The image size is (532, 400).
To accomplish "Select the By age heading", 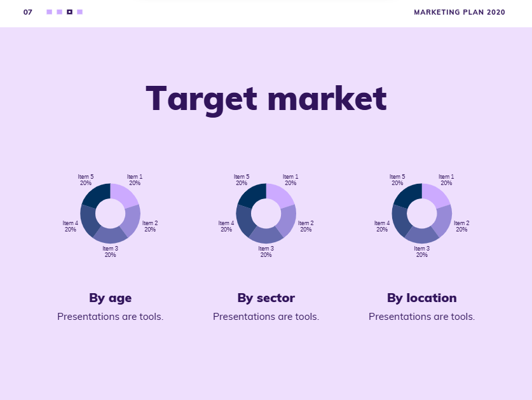I will pyautogui.click(x=110, y=298).
